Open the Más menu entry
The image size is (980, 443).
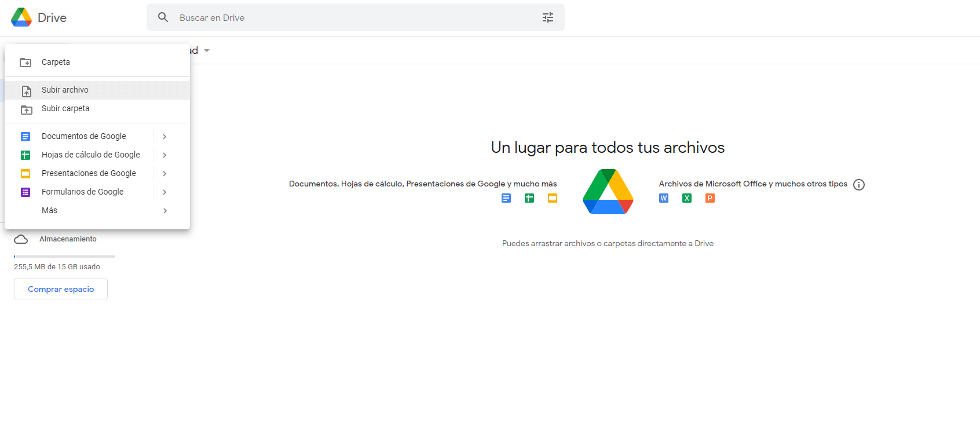pyautogui.click(x=97, y=211)
